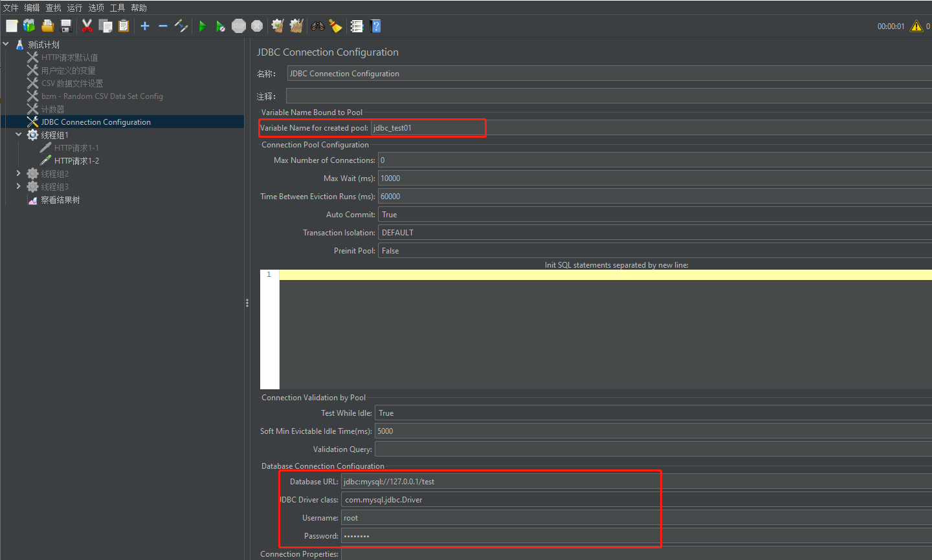Collapse the 线程组1 node arrow
The width and height of the screenshot is (932, 560).
click(x=19, y=135)
